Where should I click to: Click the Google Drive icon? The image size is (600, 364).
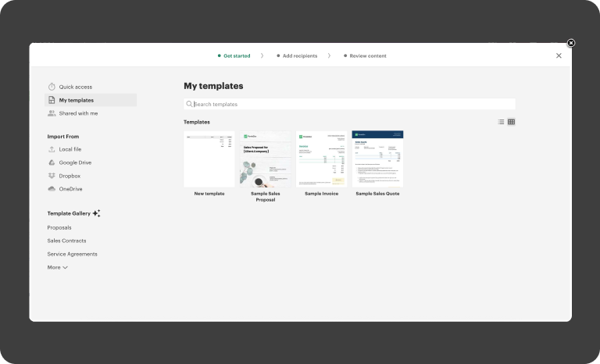[52, 162]
